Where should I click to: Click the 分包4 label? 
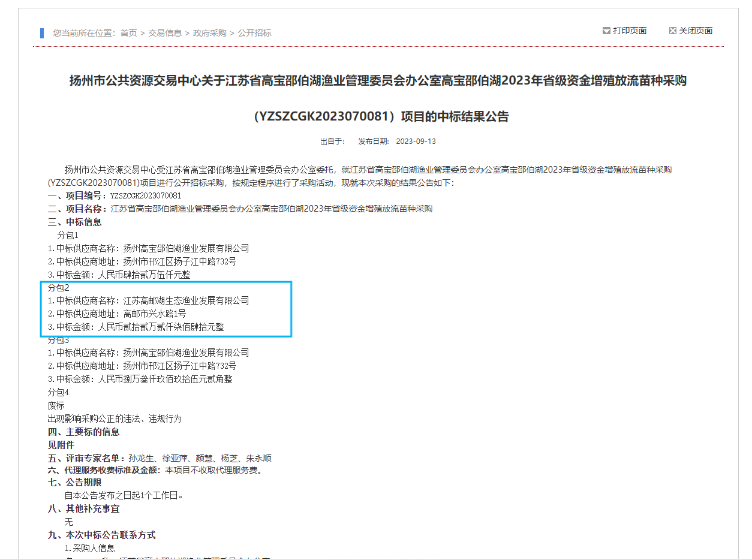click(58, 392)
